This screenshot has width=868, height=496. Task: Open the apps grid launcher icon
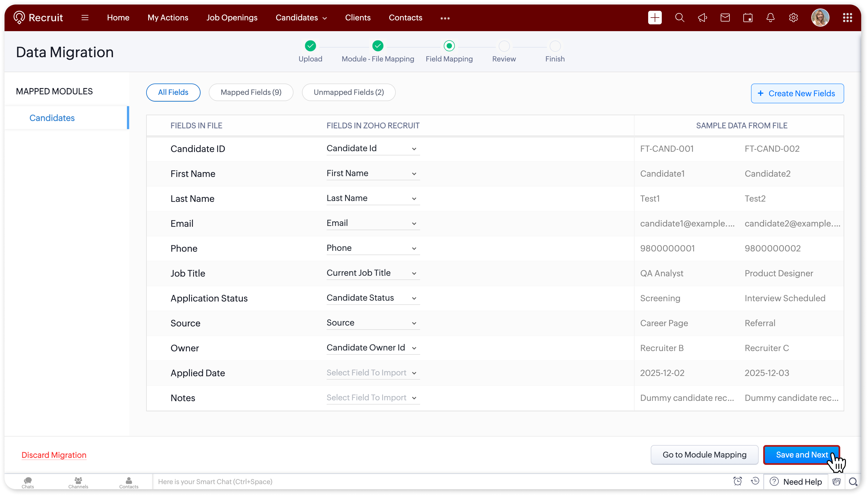[847, 18]
